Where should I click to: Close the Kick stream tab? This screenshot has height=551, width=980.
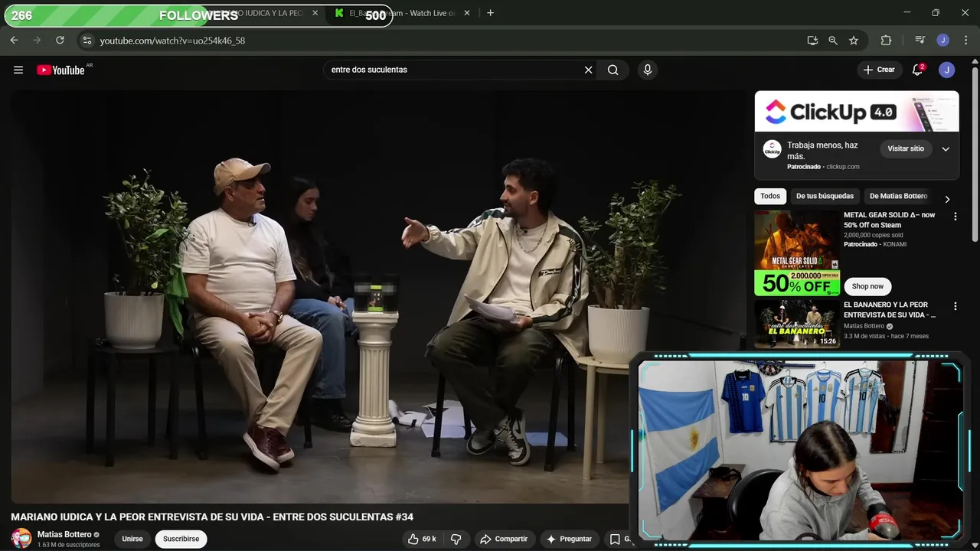coord(467,13)
